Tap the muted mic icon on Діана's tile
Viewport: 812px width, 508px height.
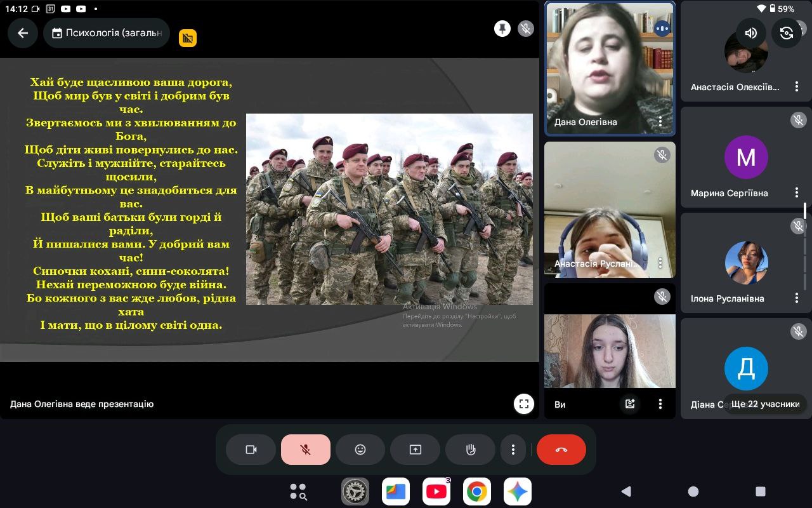799,331
